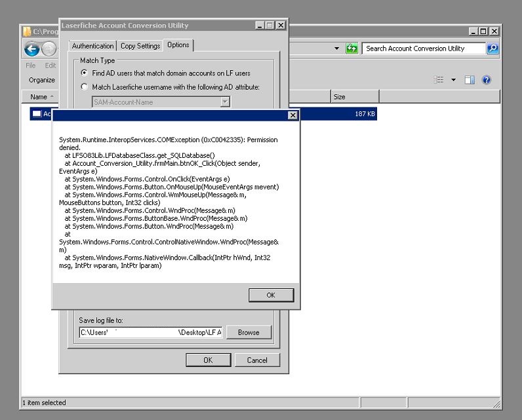The image size is (522, 420).
Task: Select the Options tab
Action: [x=178, y=45]
